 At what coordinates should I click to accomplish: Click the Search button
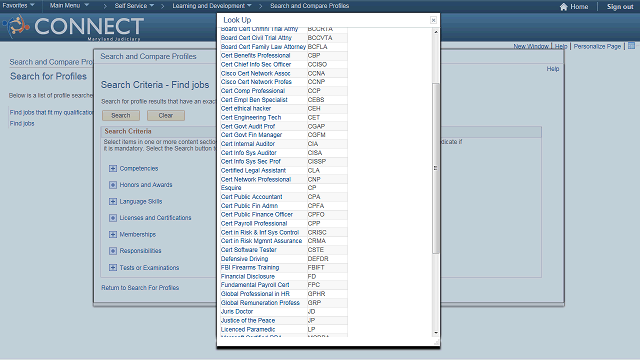(x=121, y=116)
